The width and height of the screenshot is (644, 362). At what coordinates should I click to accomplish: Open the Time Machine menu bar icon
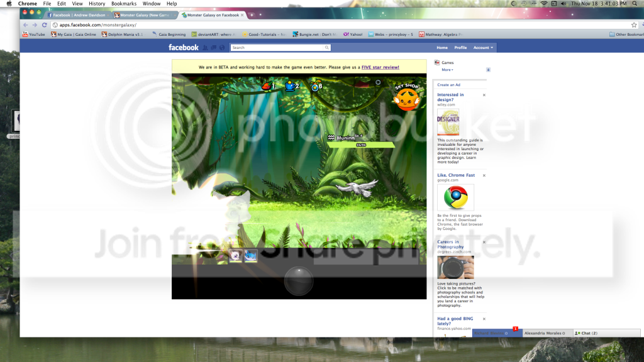point(524,4)
